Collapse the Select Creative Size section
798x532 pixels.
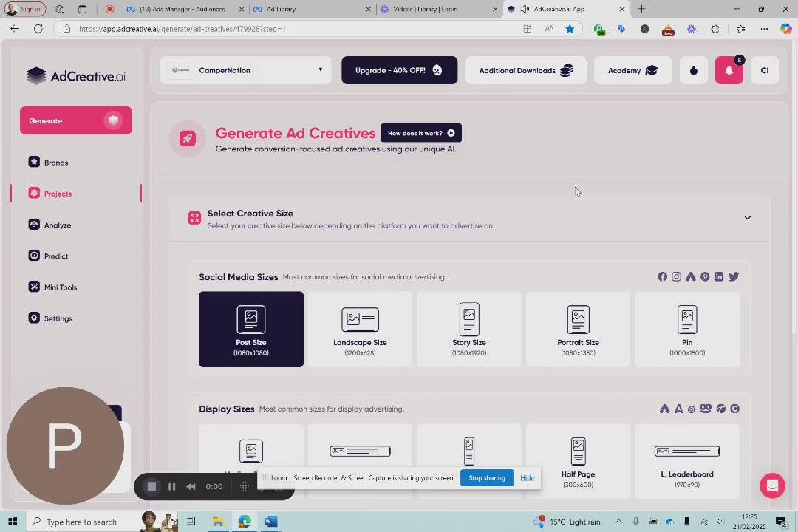pos(747,218)
